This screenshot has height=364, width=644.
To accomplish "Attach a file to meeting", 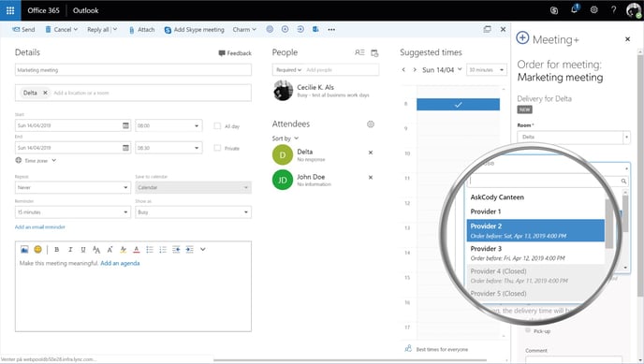I will click(141, 30).
